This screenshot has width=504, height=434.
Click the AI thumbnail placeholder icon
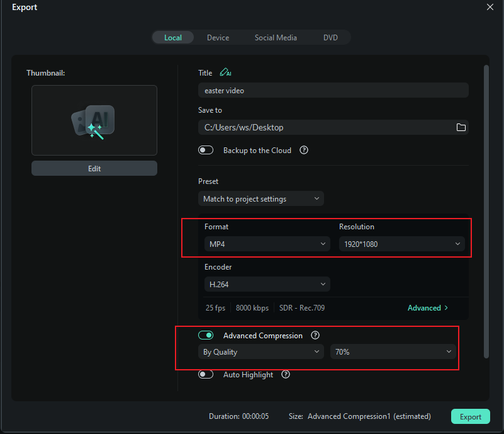tap(94, 120)
